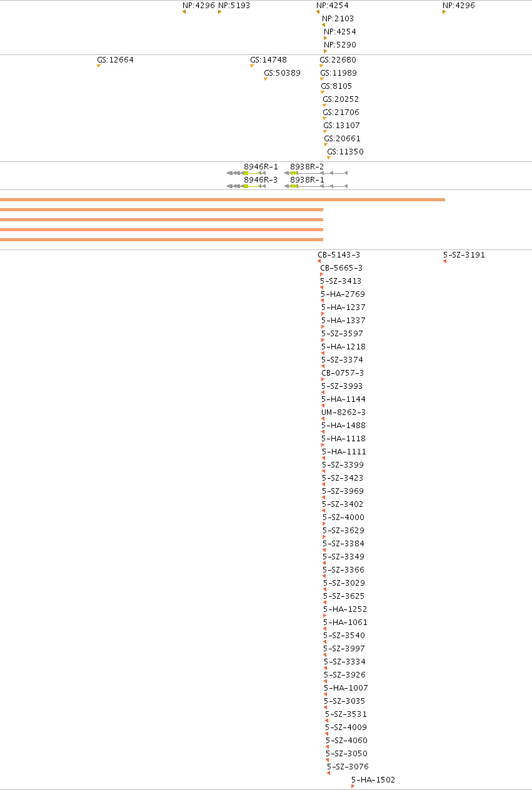Choose 5-HA-1118 from the track
The height and width of the screenshot is (790, 532).
coord(344,439)
